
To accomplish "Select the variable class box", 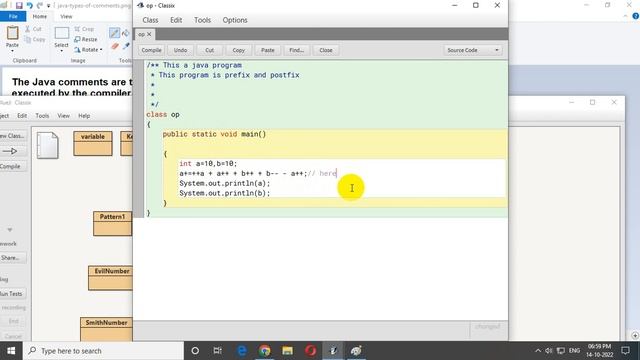I will tap(93, 143).
